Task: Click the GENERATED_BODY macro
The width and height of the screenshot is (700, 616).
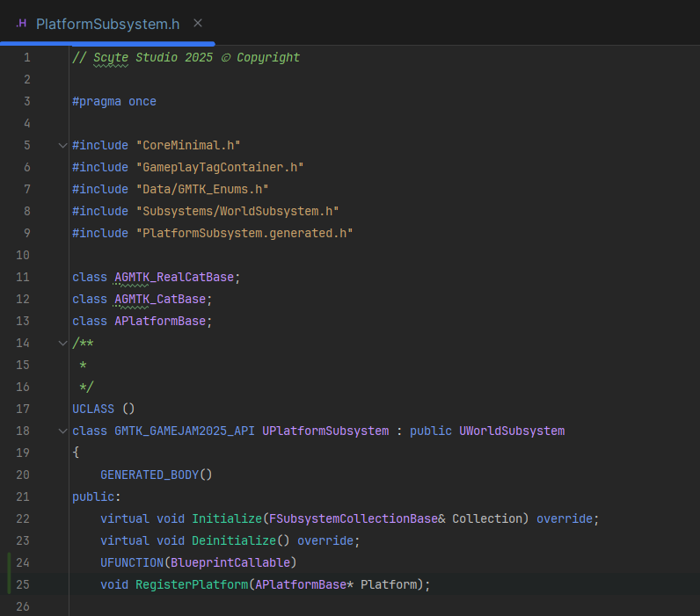Action: (x=149, y=475)
